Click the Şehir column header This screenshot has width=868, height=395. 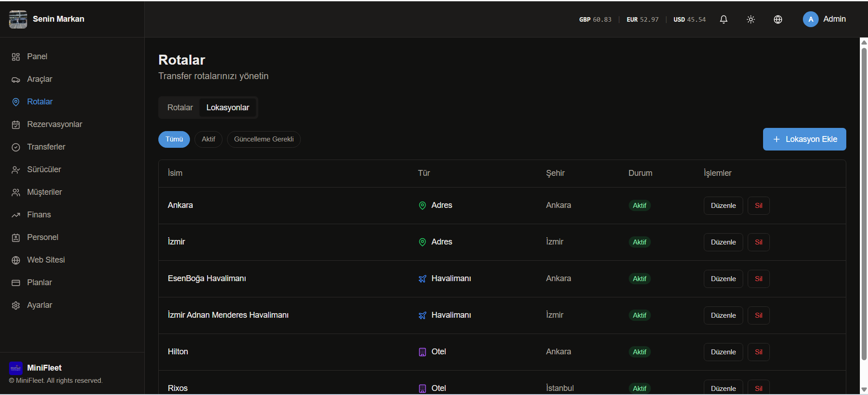pos(555,173)
